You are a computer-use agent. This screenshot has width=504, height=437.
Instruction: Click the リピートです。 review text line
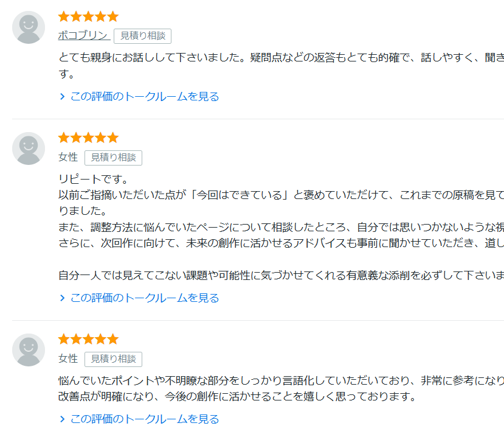[x=93, y=180]
